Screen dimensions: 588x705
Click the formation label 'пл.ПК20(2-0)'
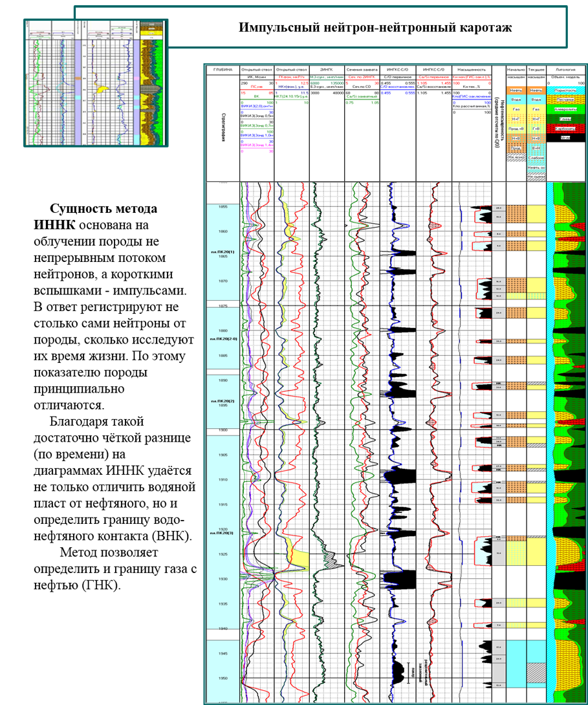(x=223, y=338)
